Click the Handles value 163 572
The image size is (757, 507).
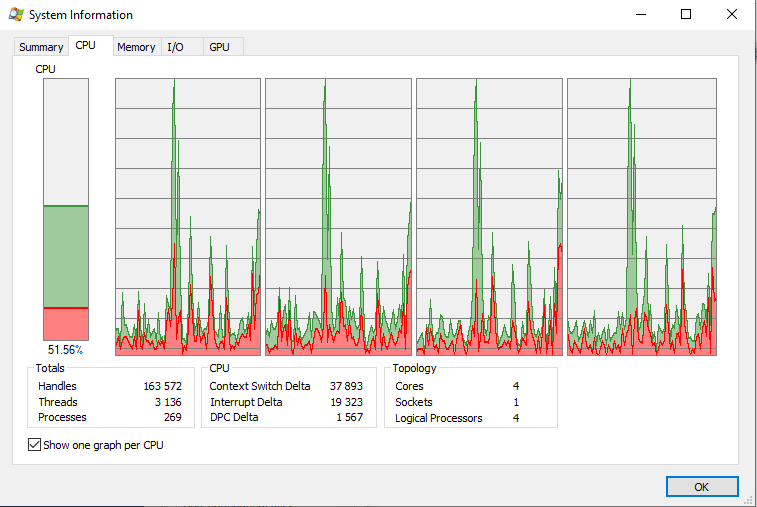pos(162,386)
